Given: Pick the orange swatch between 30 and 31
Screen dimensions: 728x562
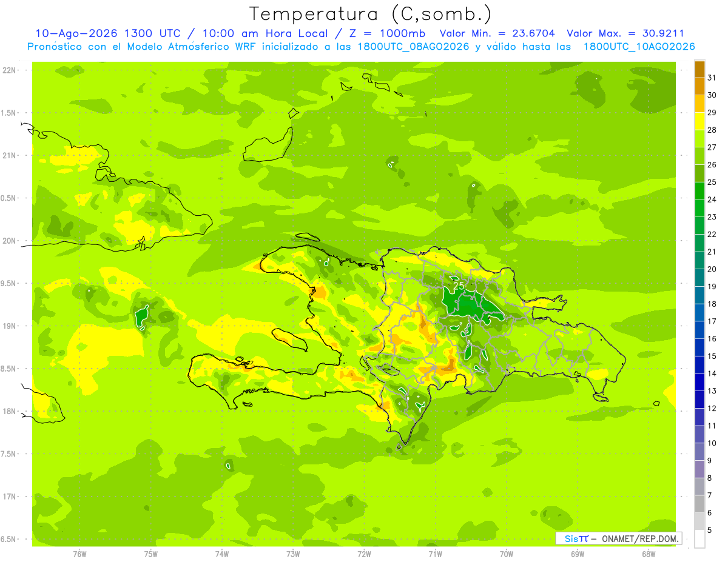Looking at the screenshot, I should (699, 87).
